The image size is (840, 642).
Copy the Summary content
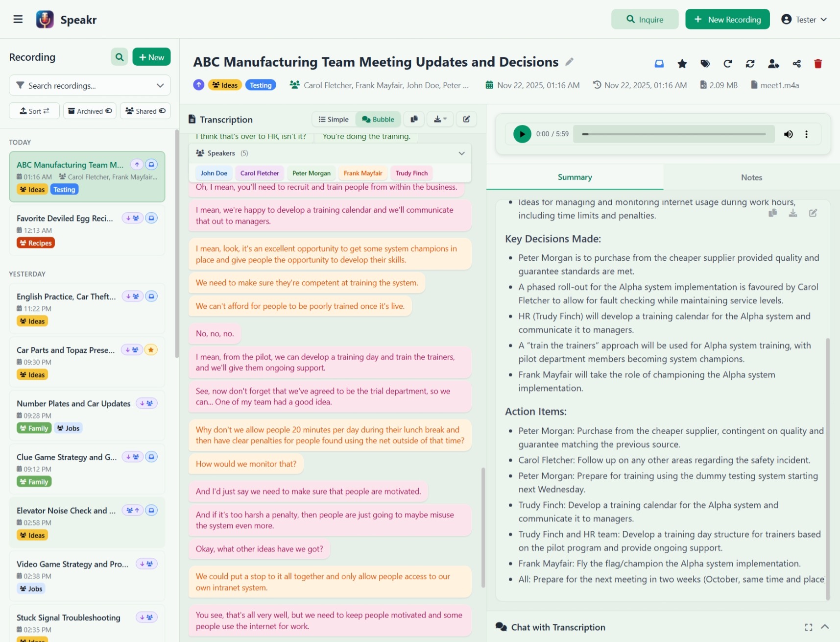[772, 213]
